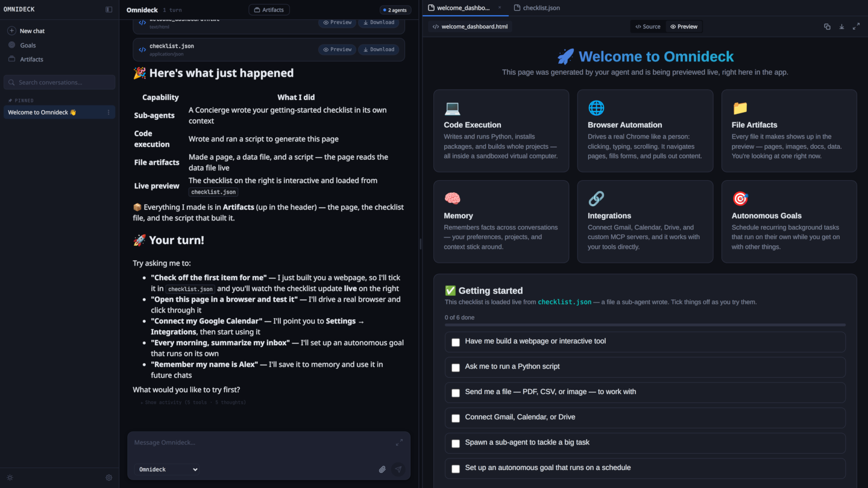Image resolution: width=868 pixels, height=488 pixels.
Task: Preview the welcome_dashboard file in chat
Action: (337, 22)
